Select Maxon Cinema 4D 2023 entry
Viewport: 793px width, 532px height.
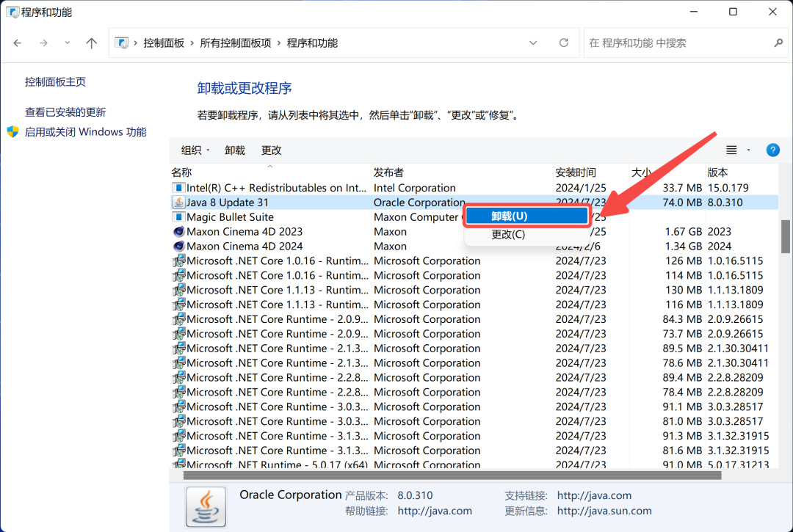474,232
